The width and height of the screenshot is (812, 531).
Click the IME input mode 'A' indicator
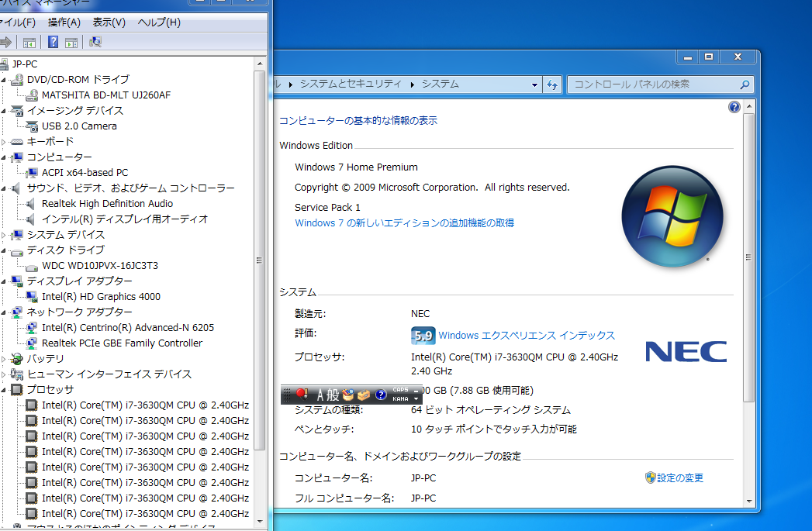pyautogui.click(x=320, y=395)
